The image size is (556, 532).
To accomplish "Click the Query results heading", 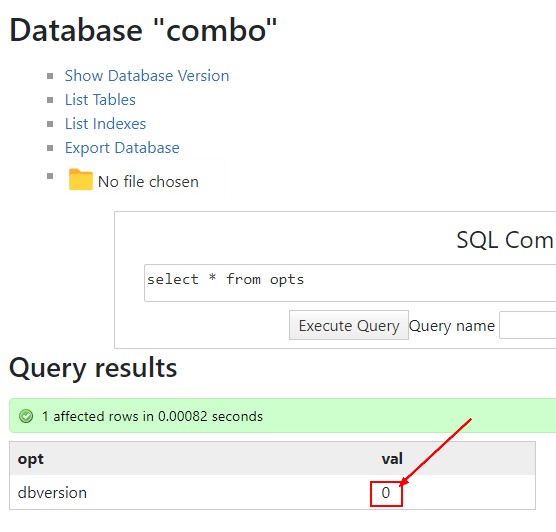I will (x=93, y=368).
